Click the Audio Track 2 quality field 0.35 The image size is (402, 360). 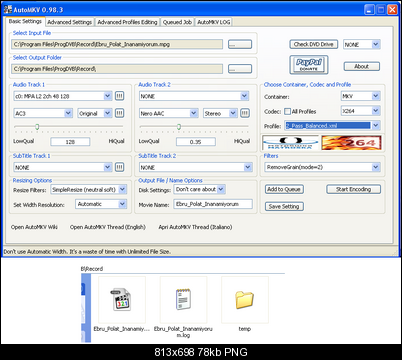(196, 142)
